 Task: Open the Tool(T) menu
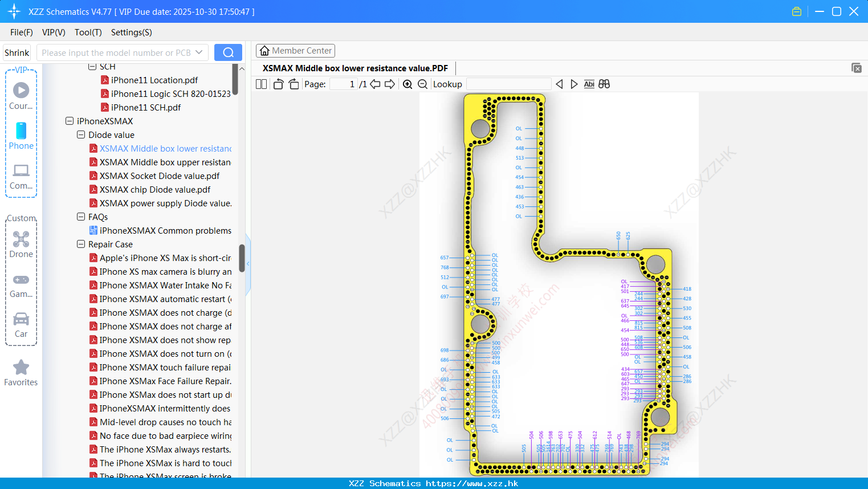[x=88, y=32]
